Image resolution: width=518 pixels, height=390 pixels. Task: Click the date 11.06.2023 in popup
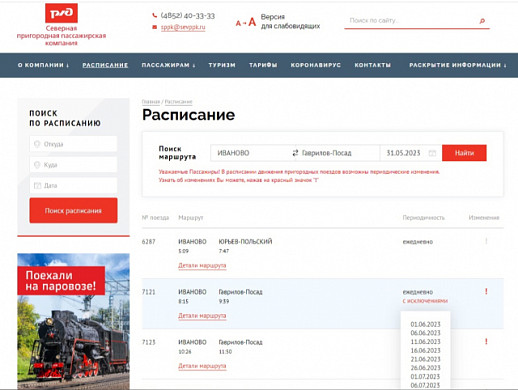click(x=425, y=342)
